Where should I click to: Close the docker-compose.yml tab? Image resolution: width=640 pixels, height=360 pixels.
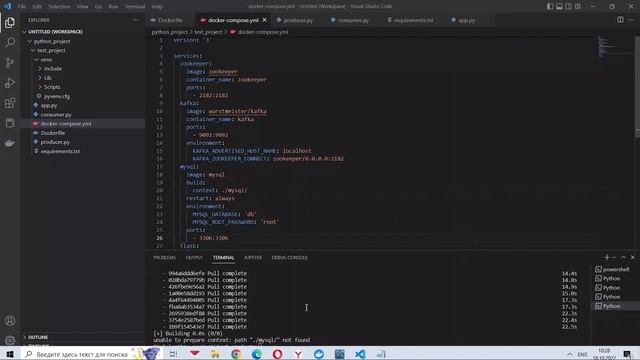[x=264, y=20]
